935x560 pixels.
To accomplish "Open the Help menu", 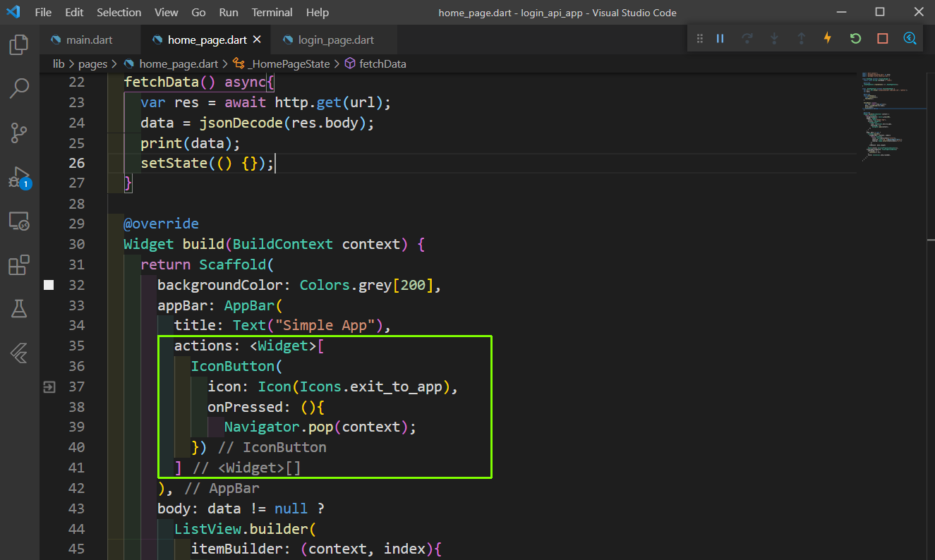I will coord(318,13).
